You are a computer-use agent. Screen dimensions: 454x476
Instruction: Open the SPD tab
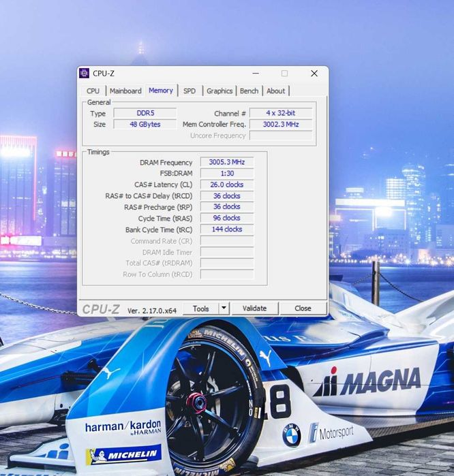coord(190,91)
